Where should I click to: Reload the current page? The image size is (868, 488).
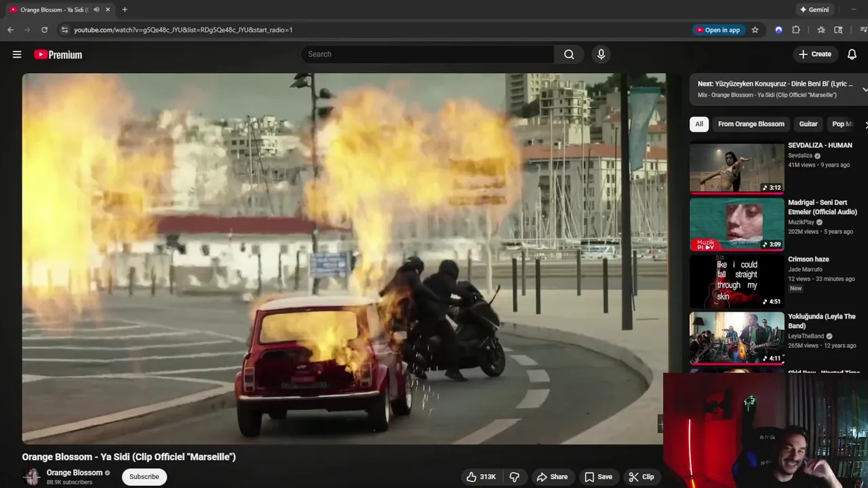(x=44, y=30)
